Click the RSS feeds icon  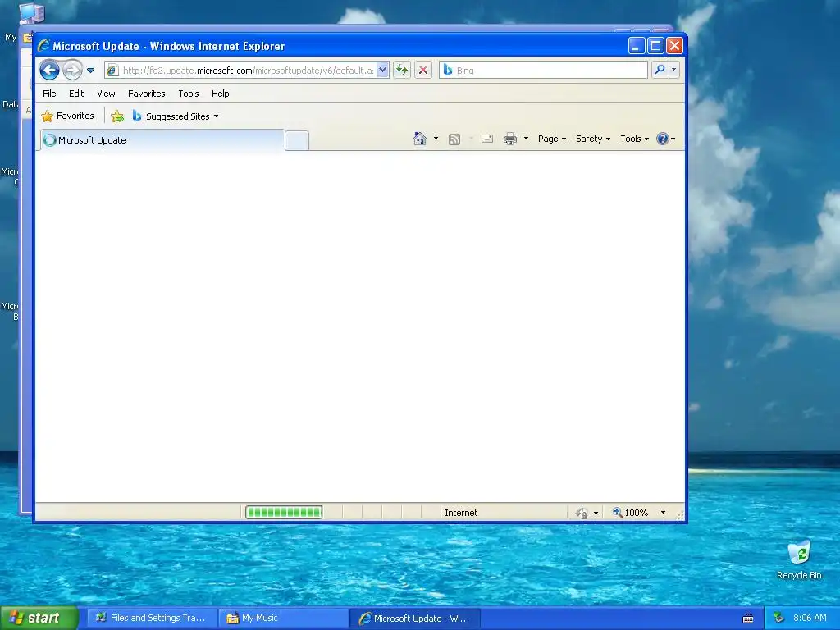(454, 139)
